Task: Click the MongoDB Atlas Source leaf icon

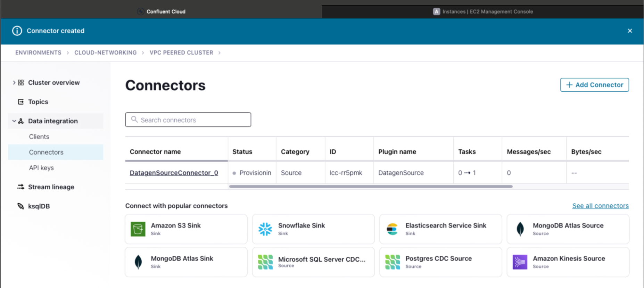Action: tap(520, 229)
